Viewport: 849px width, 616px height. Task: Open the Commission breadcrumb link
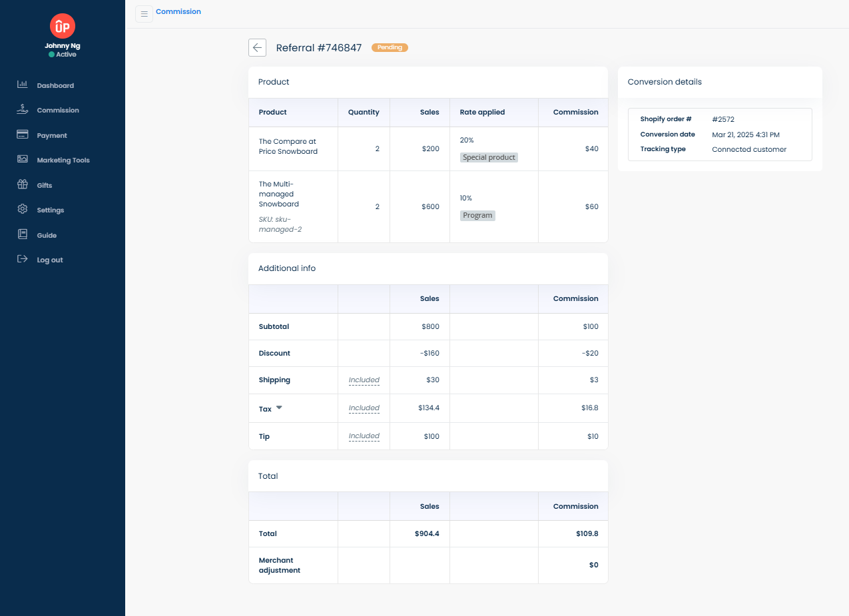point(178,11)
